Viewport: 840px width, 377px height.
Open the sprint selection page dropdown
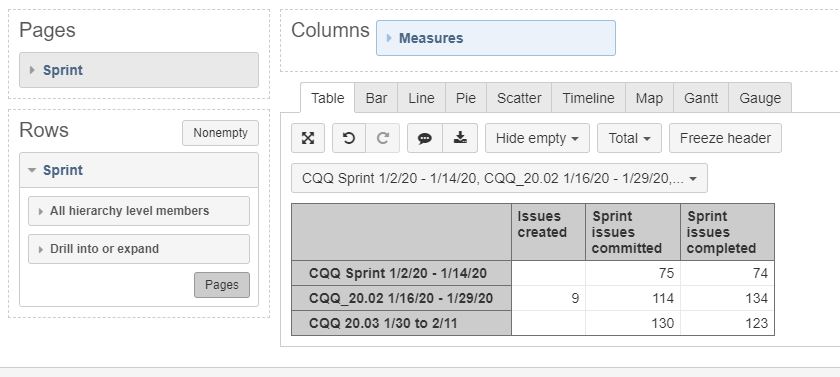(x=499, y=178)
